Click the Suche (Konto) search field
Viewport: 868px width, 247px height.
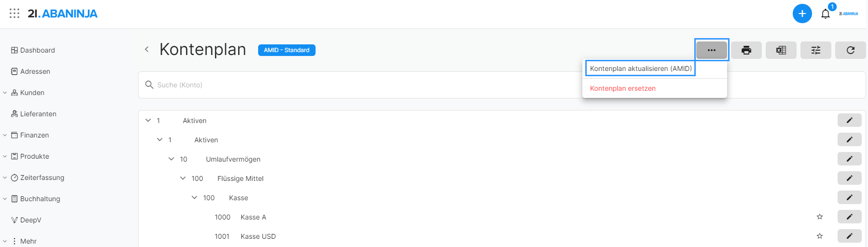pyautogui.click(x=338, y=85)
